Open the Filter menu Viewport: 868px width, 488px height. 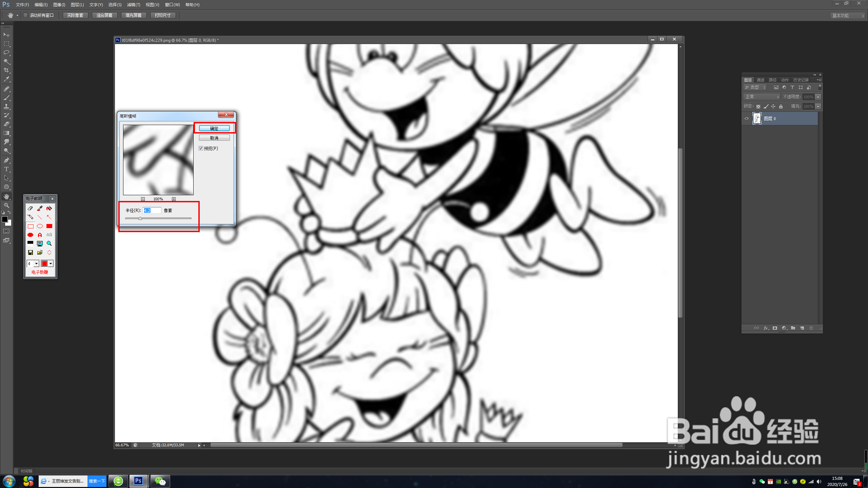[x=133, y=5]
